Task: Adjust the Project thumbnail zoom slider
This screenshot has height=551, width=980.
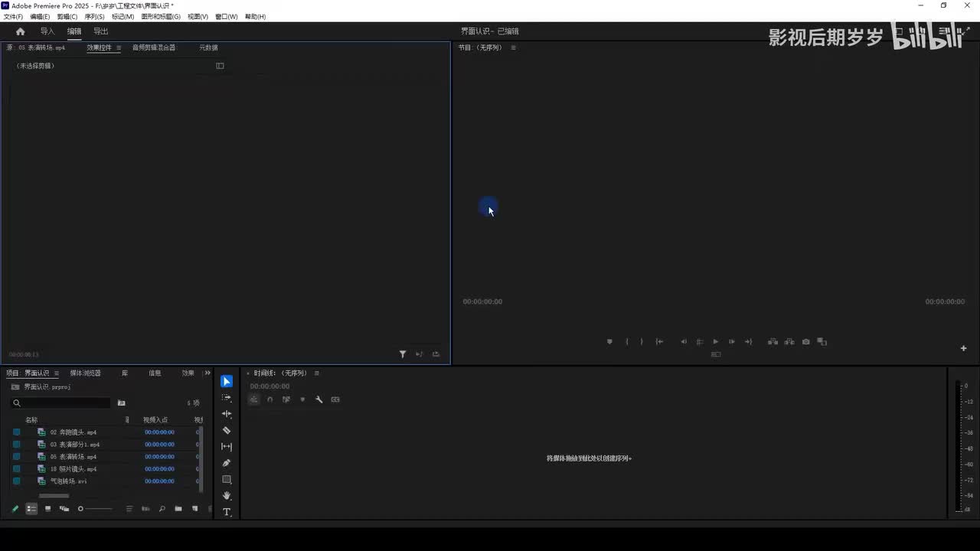Action: [95, 509]
